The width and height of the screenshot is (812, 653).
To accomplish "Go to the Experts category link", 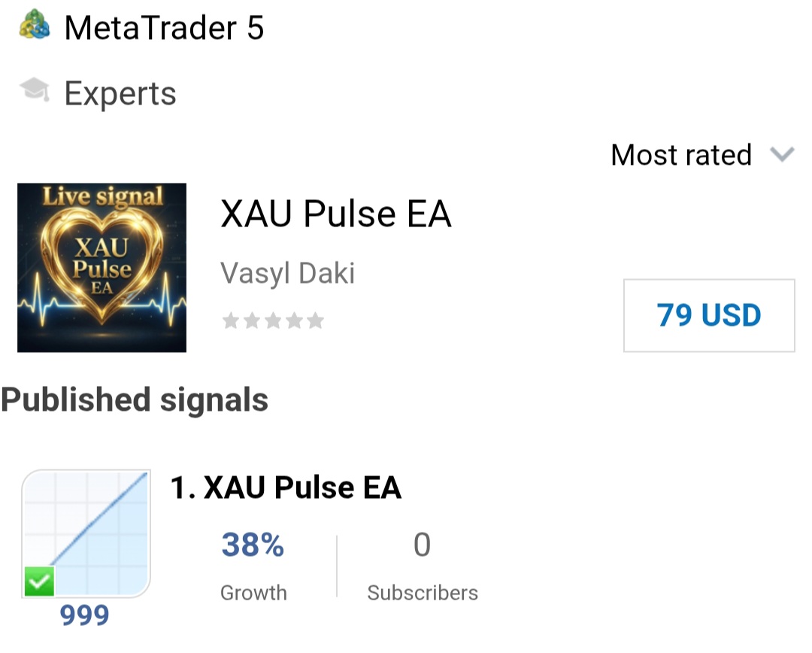I will (120, 94).
